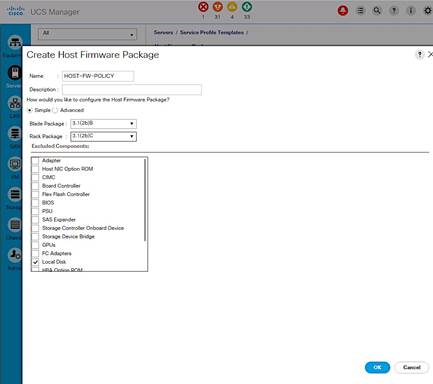Click the OK button
This screenshot has width=433, height=384.
(x=377, y=367)
